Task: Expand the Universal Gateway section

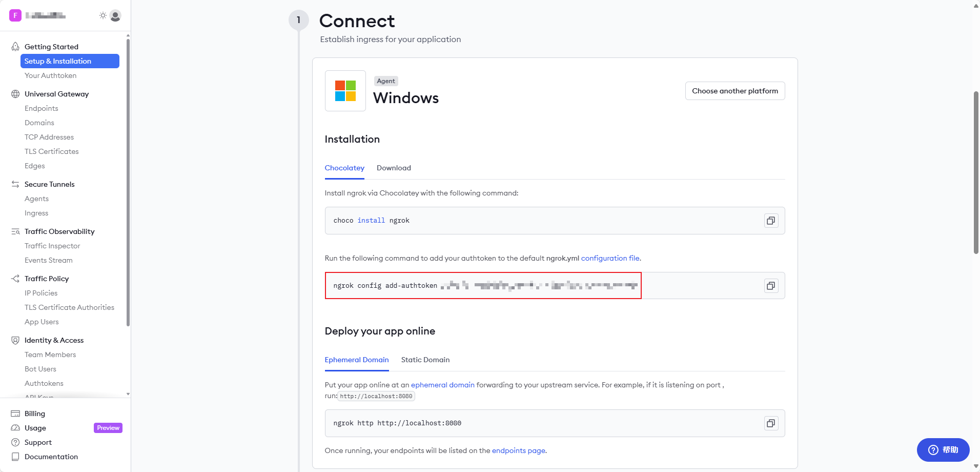Action: pyautogui.click(x=56, y=94)
